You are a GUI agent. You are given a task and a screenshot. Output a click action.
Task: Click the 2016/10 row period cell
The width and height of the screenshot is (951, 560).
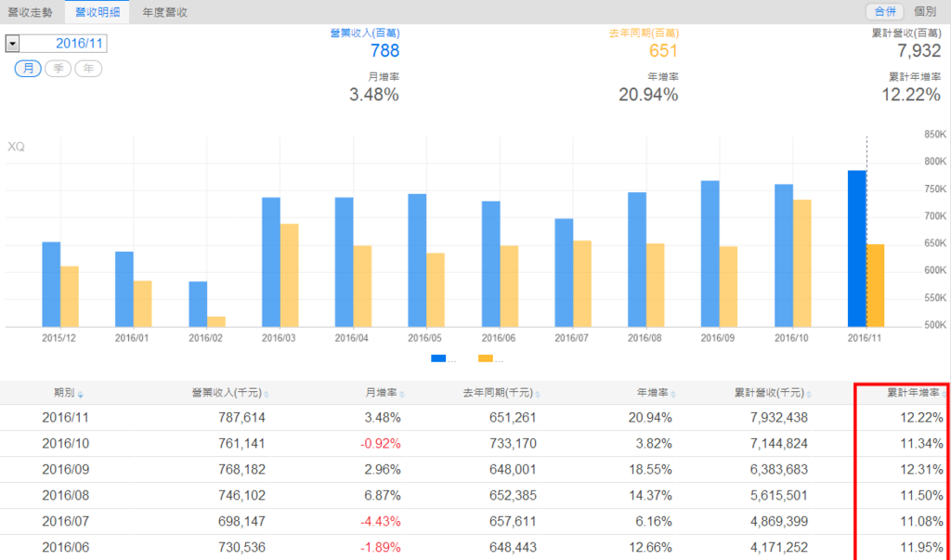click(66, 444)
